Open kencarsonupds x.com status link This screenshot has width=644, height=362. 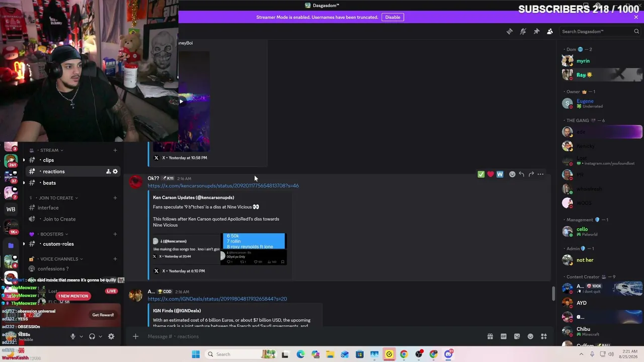(x=223, y=186)
